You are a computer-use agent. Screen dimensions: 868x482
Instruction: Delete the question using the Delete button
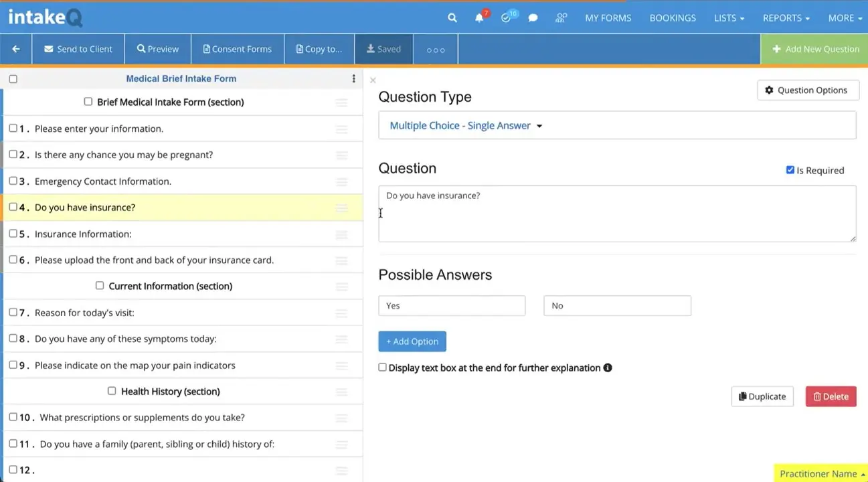click(x=831, y=396)
